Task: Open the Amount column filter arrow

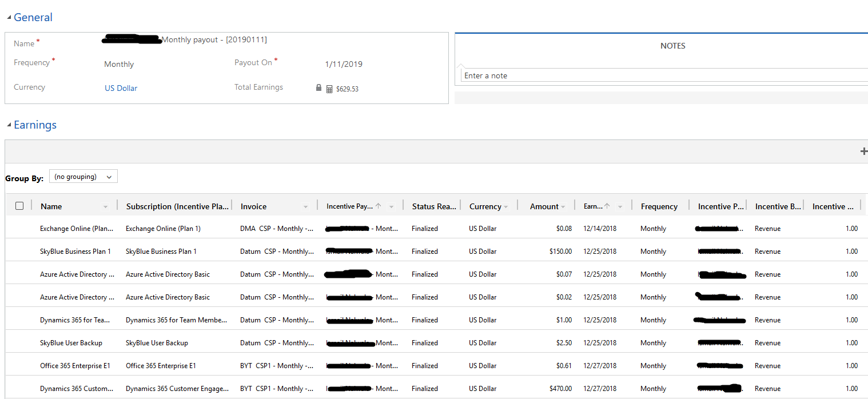Action: 563,207
